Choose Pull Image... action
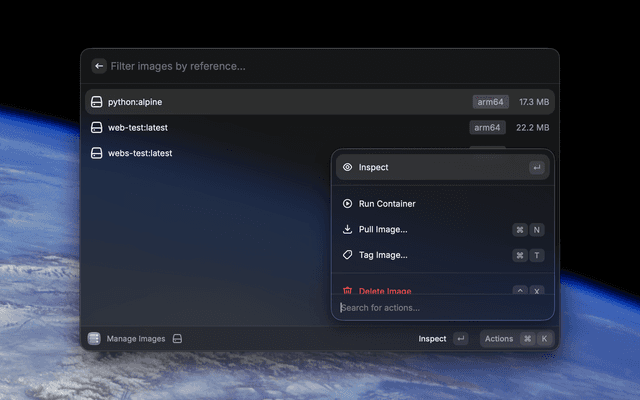The image size is (640, 400). [442, 229]
